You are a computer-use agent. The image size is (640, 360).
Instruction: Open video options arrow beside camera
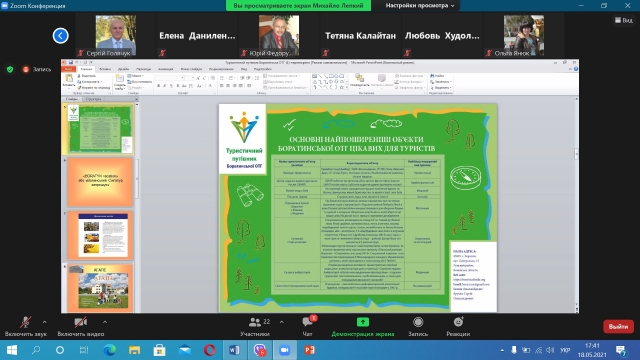[105, 322]
